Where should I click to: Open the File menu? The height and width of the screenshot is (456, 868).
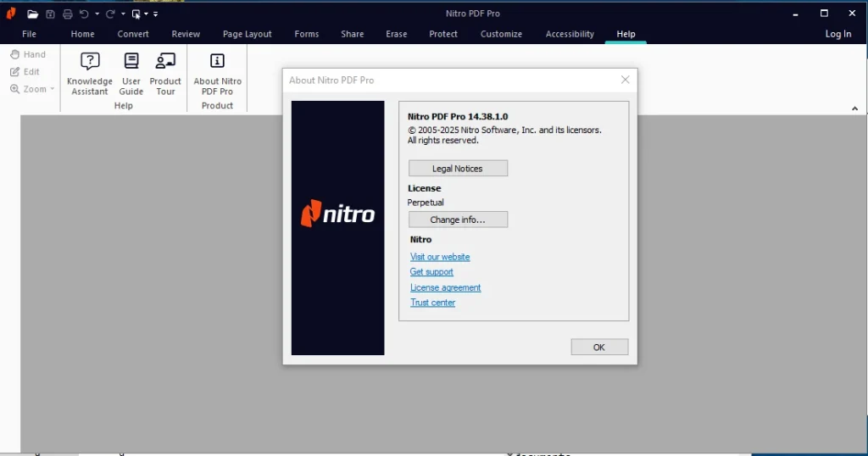(x=29, y=34)
